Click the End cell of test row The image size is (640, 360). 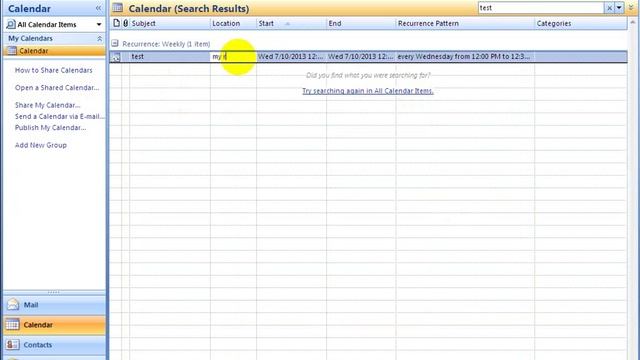(x=361, y=57)
